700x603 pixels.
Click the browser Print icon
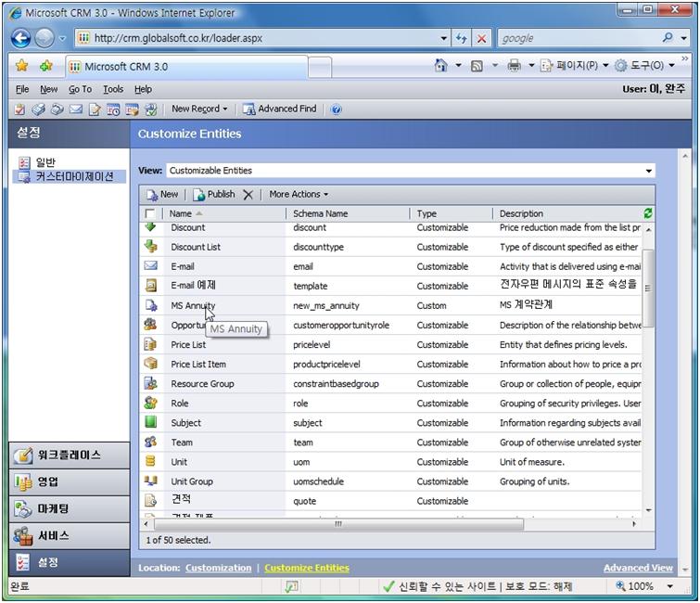[x=515, y=66]
